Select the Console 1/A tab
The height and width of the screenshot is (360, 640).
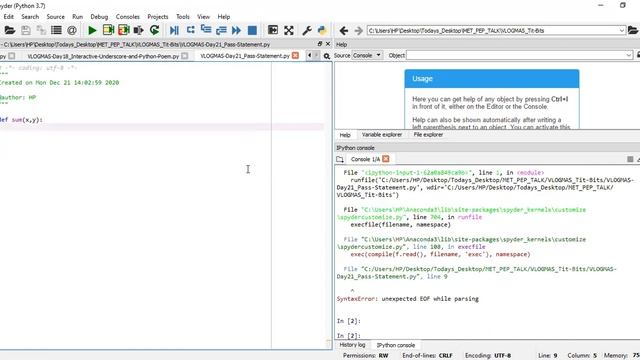pos(365,159)
